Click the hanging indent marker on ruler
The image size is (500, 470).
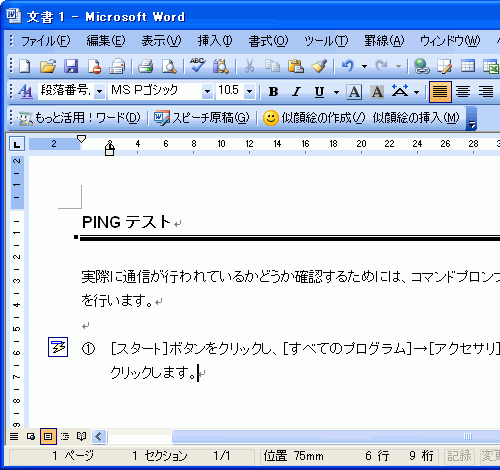[x=110, y=146]
